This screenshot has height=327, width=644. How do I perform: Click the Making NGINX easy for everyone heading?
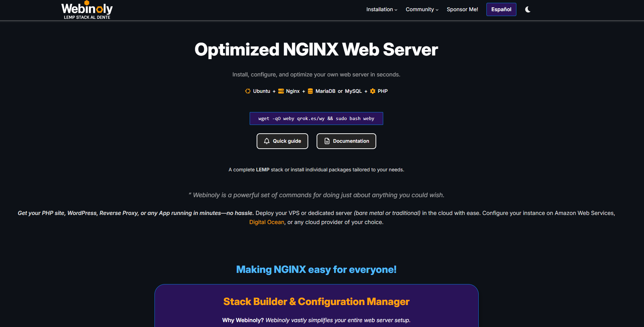pos(316,269)
